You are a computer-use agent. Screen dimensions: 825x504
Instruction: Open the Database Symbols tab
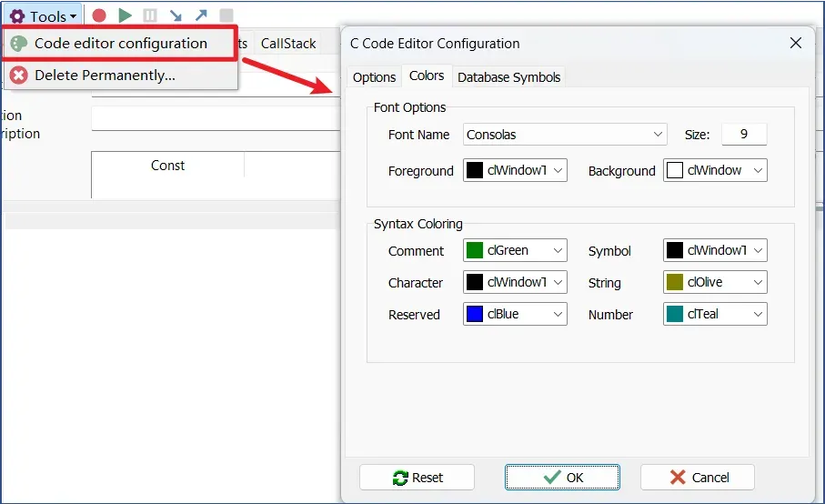coord(508,77)
